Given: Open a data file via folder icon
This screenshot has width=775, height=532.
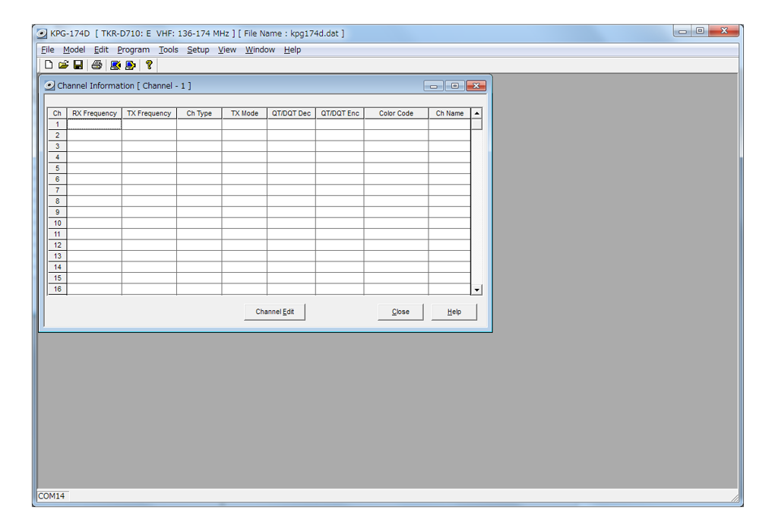Looking at the screenshot, I should click(x=64, y=65).
